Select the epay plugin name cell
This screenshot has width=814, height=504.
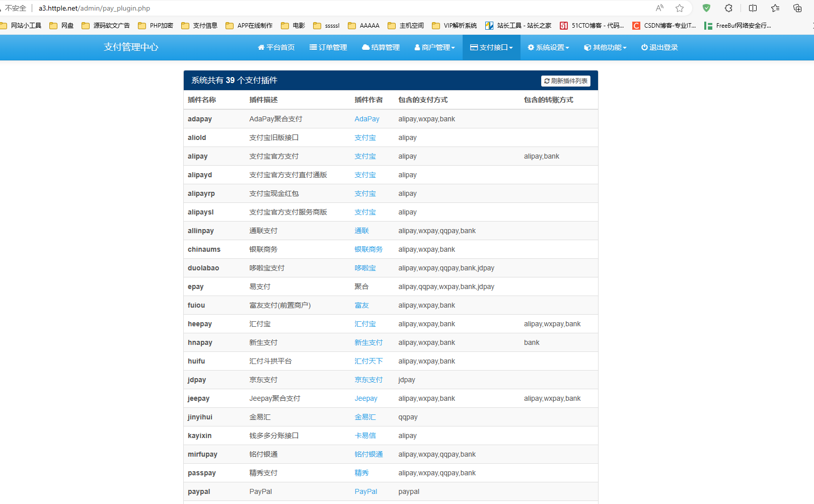196,287
